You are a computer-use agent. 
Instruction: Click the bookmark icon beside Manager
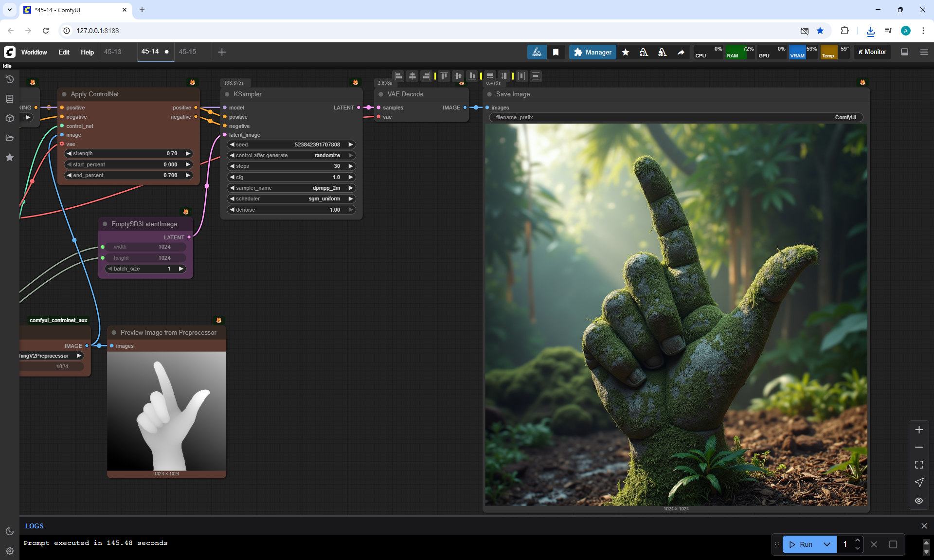click(x=556, y=52)
